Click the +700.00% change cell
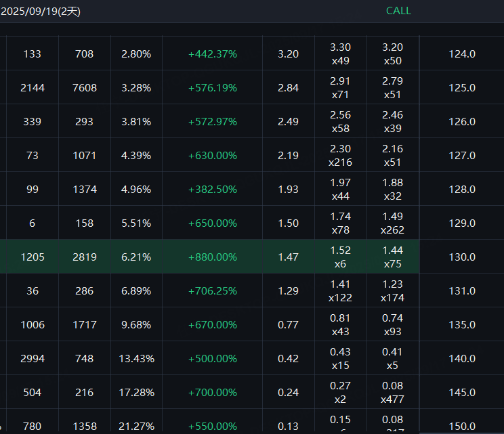The width and height of the screenshot is (504, 434). tap(213, 393)
